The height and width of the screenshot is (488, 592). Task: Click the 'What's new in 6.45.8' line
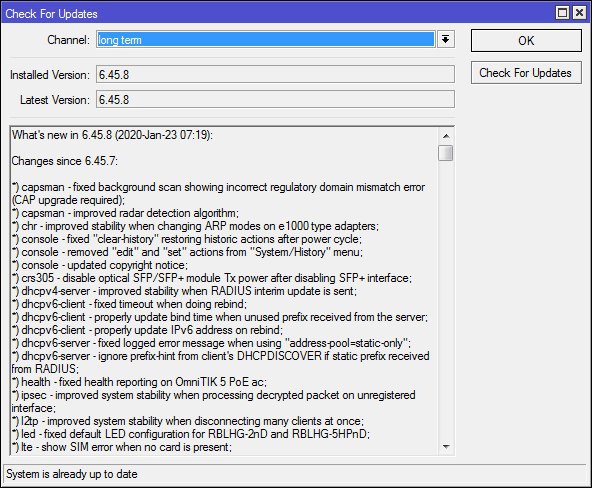pos(112,135)
